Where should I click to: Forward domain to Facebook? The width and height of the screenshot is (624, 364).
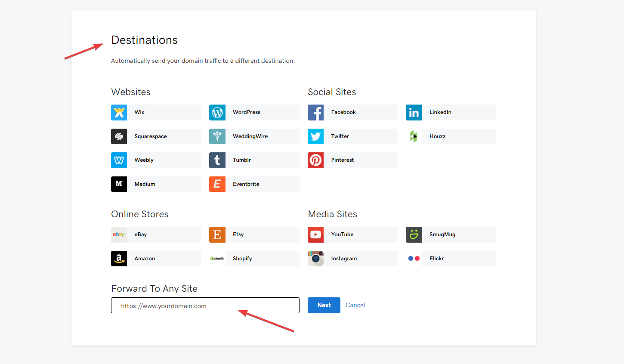point(353,112)
